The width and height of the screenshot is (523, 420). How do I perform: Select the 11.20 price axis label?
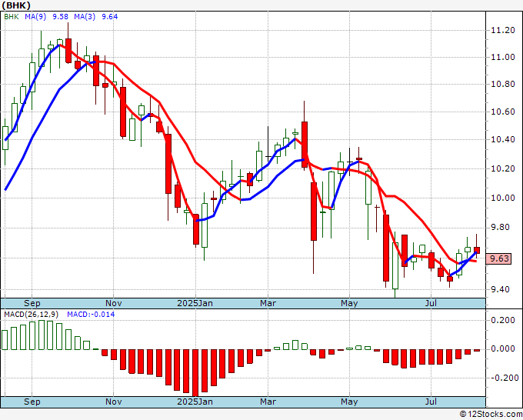pos(503,30)
